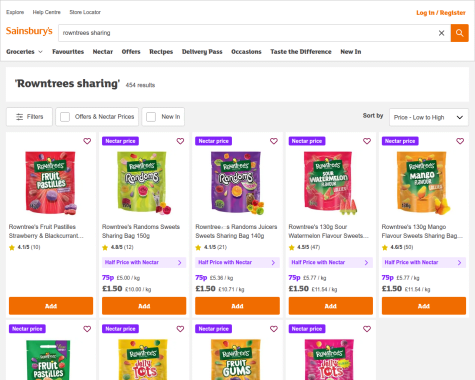Click the orange search magnifier button
This screenshot has width=475, height=380.
pyautogui.click(x=460, y=33)
